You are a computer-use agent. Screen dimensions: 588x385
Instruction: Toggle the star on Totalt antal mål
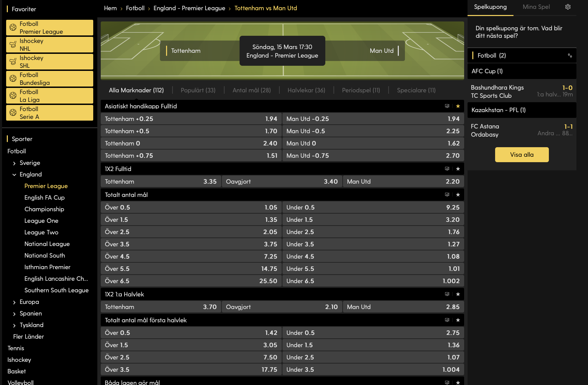458,195
